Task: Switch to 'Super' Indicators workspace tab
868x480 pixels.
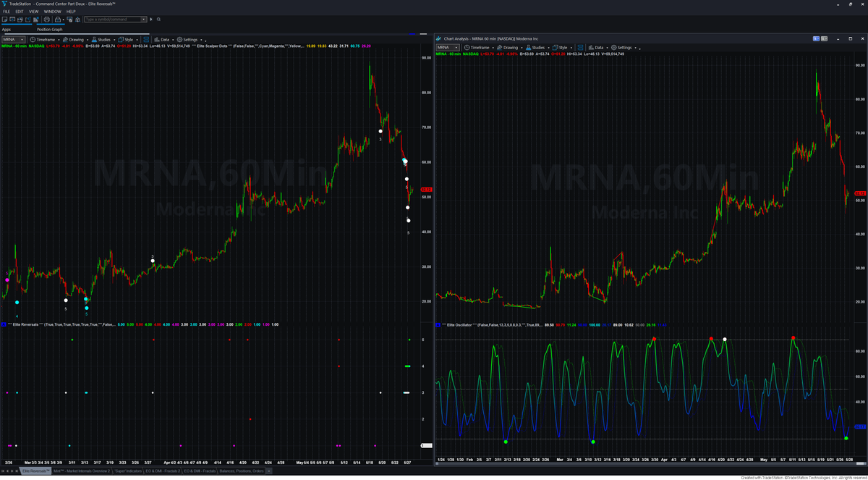Action: click(x=127, y=471)
